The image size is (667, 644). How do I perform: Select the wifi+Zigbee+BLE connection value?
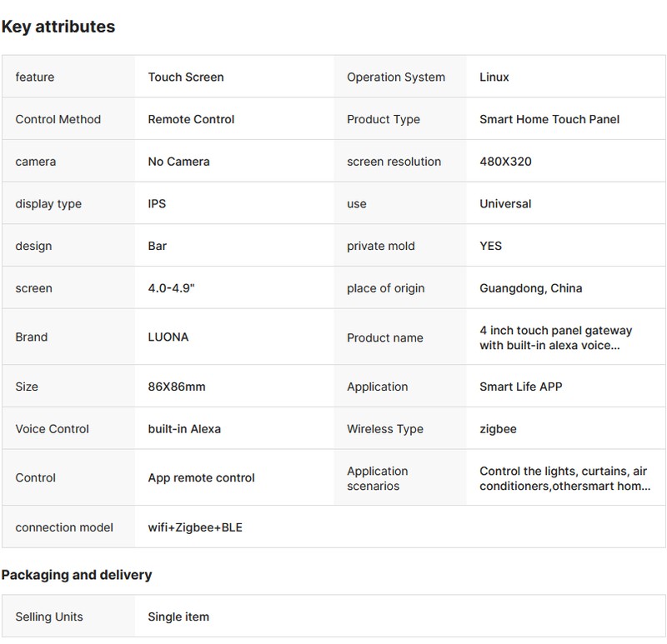tap(195, 527)
